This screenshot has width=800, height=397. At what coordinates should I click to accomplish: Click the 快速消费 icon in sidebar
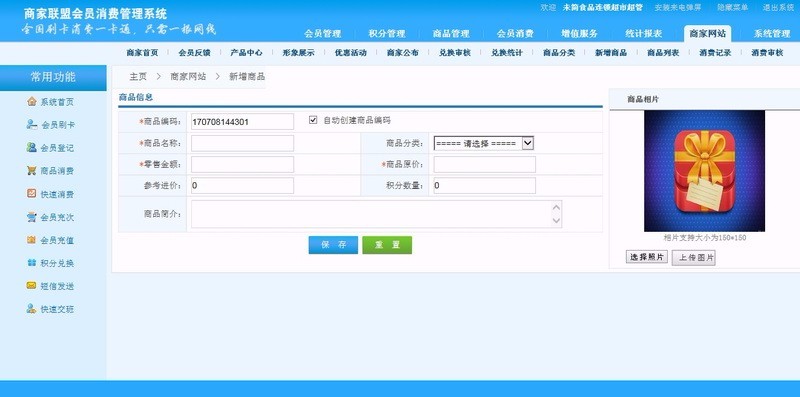32,194
